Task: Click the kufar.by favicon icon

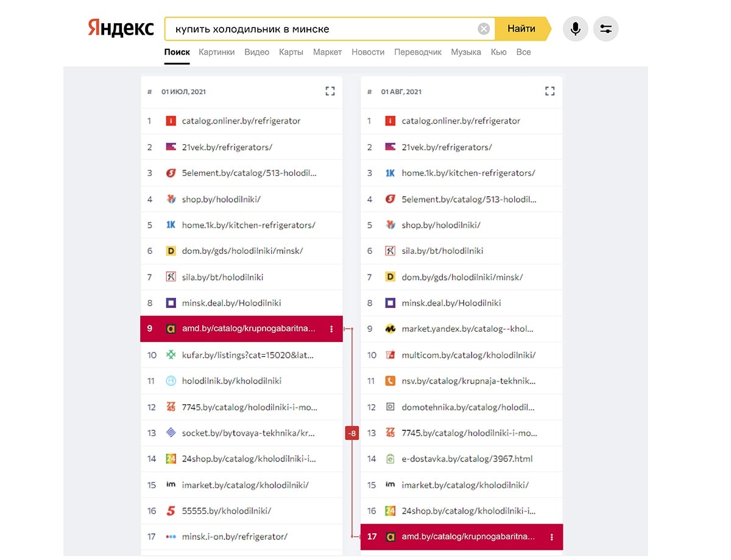Action: click(x=171, y=355)
